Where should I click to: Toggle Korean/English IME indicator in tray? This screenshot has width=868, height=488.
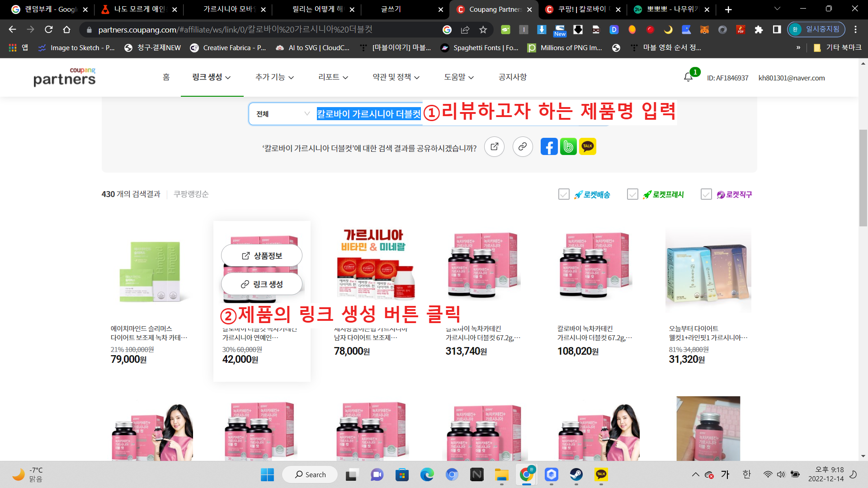coord(746,474)
